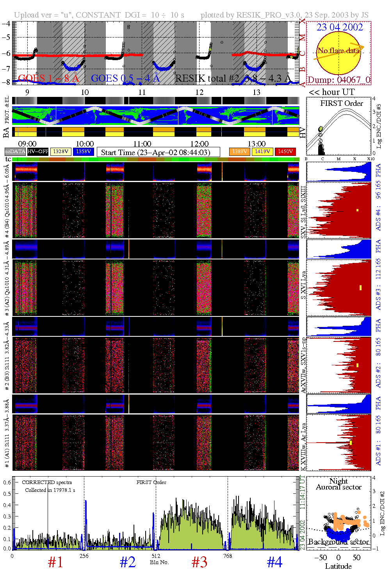Viewport: 392px width, 577px height.
Task: Click the yellow marker in ADS #1 histogram
Action: pos(351,443)
